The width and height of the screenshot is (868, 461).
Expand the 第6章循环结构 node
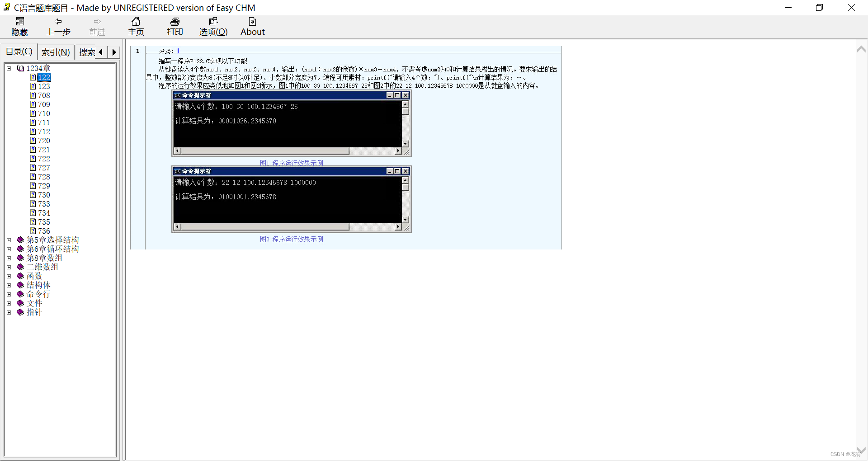[x=9, y=249]
